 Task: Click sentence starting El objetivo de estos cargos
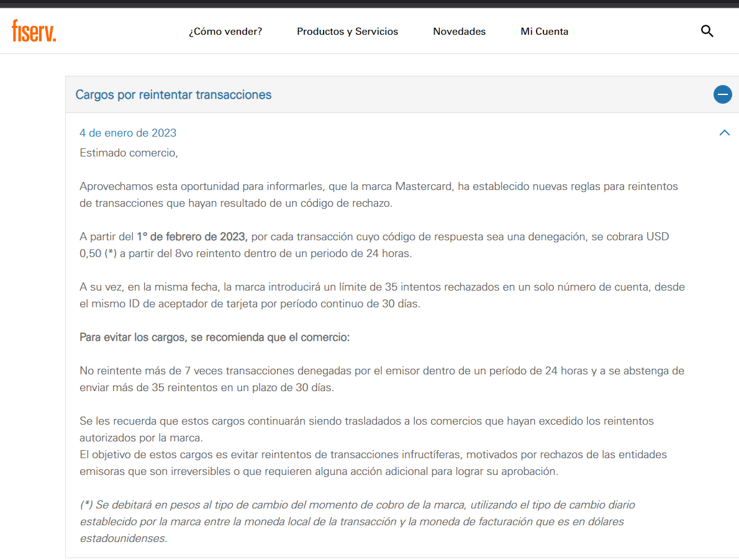(373, 463)
